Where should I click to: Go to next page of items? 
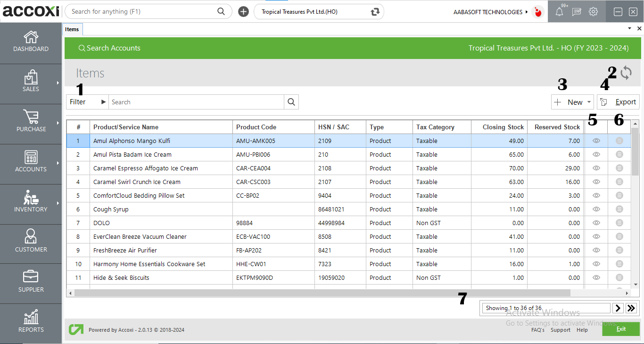point(618,308)
